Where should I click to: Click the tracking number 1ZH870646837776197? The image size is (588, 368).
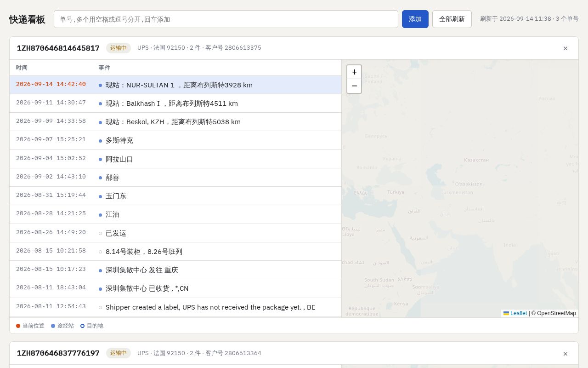[58, 353]
